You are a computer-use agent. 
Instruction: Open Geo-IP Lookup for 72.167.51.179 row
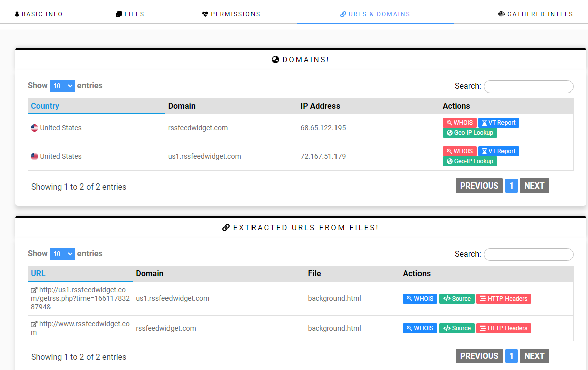pyautogui.click(x=470, y=161)
